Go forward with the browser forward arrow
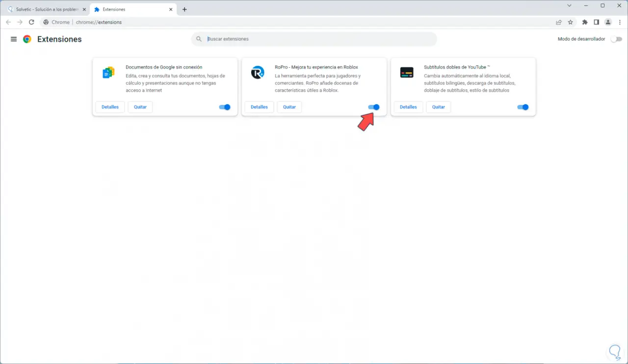Image resolution: width=628 pixels, height=364 pixels. [20, 22]
